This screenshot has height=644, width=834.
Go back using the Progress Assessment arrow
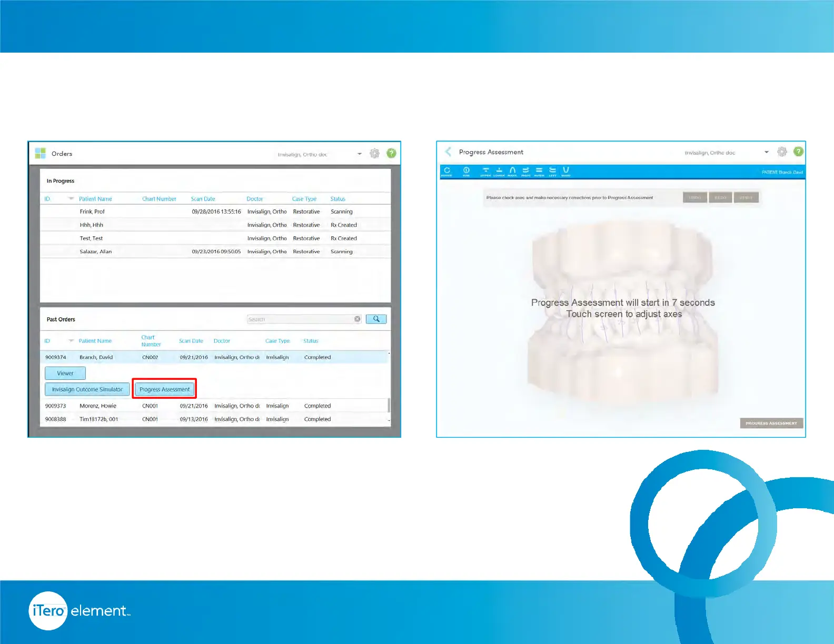[448, 152]
